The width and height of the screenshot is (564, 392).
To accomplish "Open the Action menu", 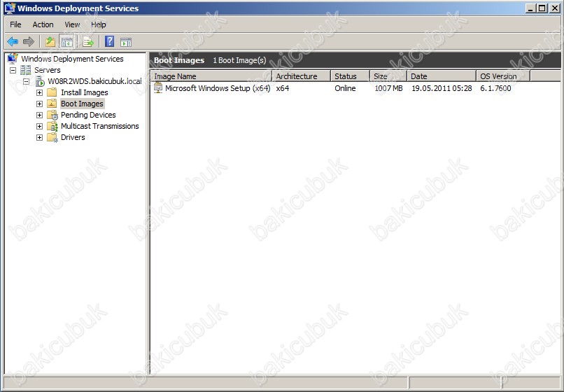I will point(43,24).
